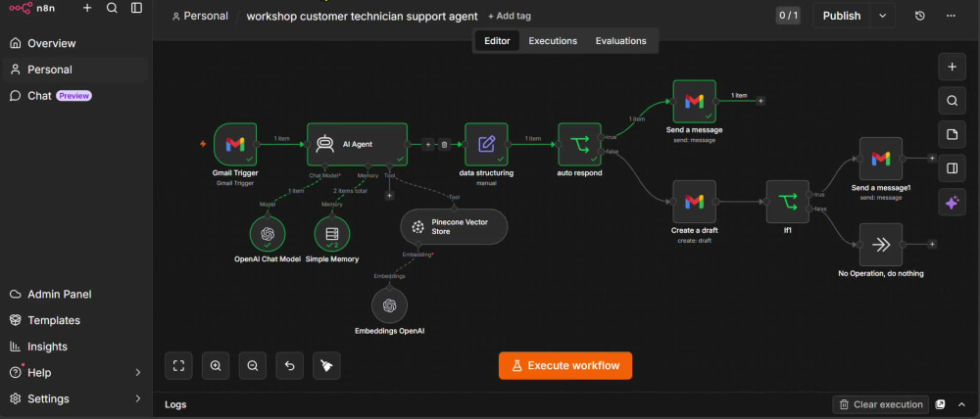This screenshot has width=980, height=419.
Task: Add tool under AI Agent plus
Action: tap(389, 196)
